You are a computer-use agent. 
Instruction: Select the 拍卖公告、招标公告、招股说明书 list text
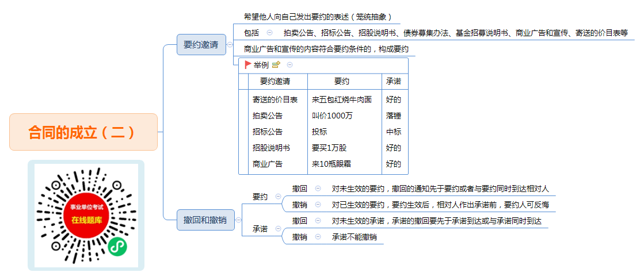(x=456, y=33)
